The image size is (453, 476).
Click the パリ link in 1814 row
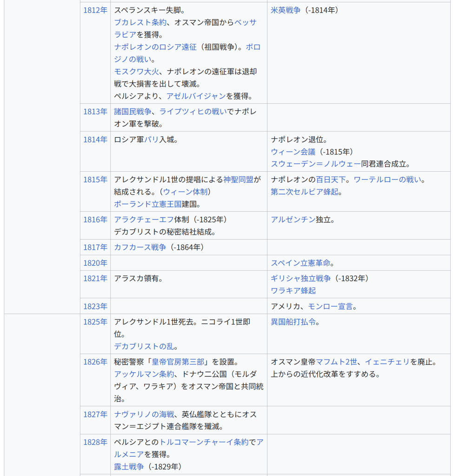152,140
